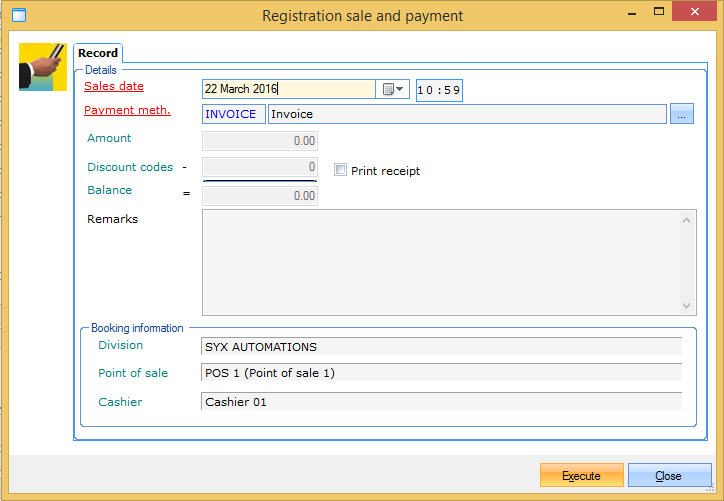Image resolution: width=724 pixels, height=501 pixels.
Task: Click the Invoice description field
Action: coord(467,114)
